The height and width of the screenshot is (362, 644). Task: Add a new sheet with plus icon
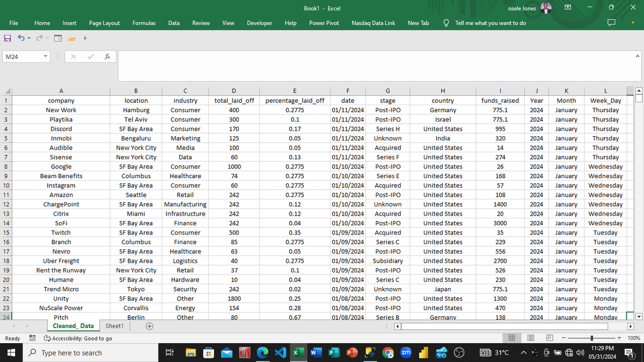coord(150,326)
